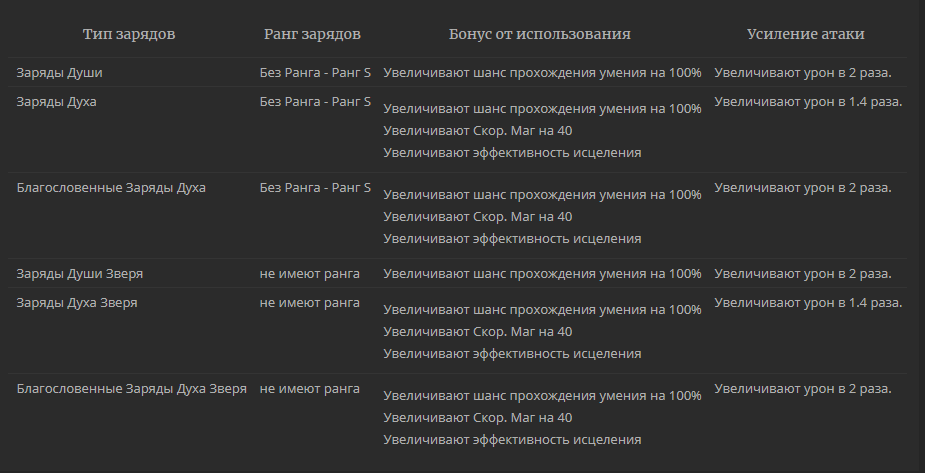Click 'Благословенные Заряды Духа' entry
This screenshot has width=925, height=473.
coord(111,188)
